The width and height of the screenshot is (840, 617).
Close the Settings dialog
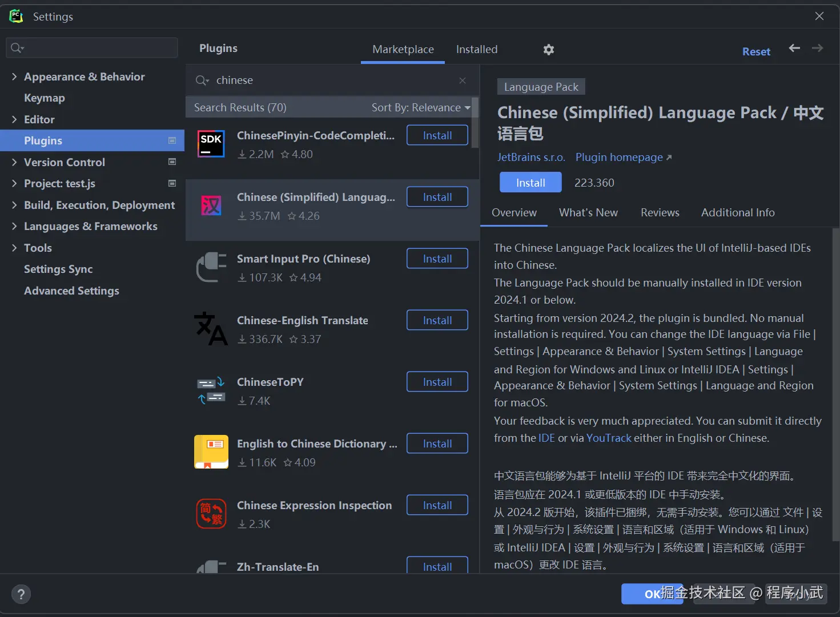tap(819, 16)
